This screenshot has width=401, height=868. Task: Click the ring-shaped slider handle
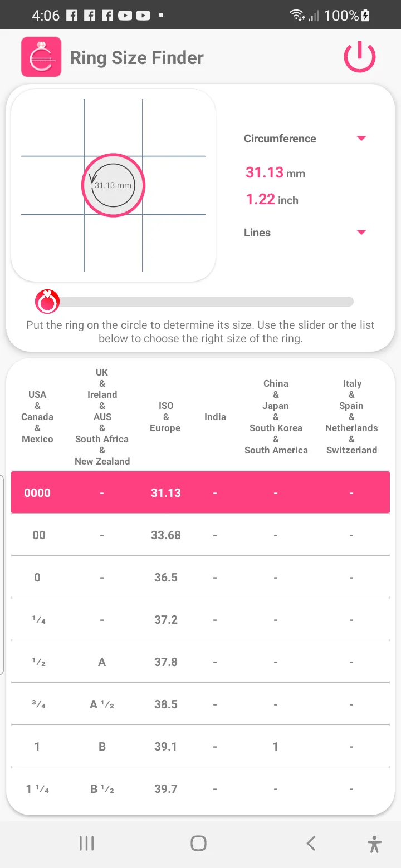coord(47,302)
